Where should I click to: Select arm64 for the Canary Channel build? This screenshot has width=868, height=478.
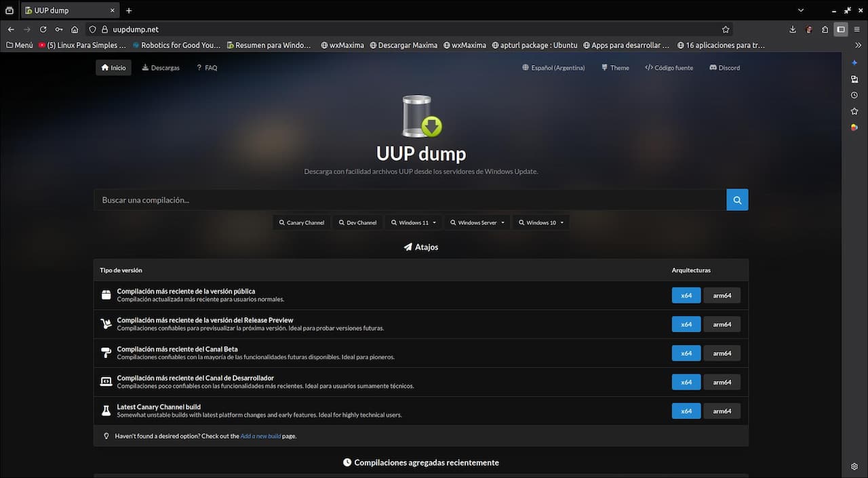[722, 411]
